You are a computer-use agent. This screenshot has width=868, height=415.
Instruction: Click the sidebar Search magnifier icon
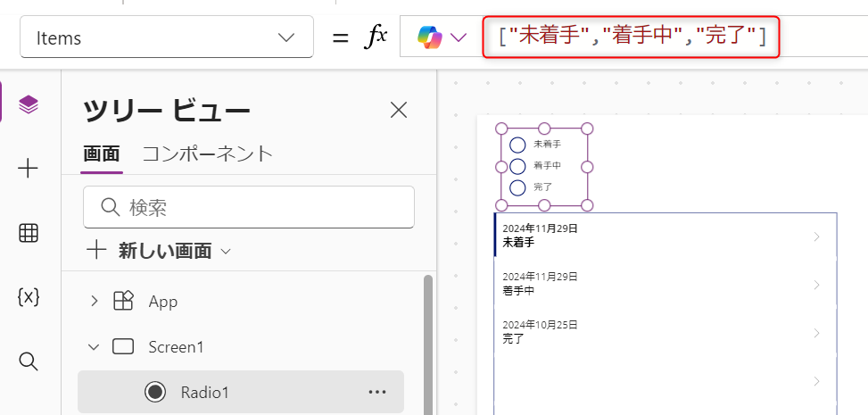(29, 361)
